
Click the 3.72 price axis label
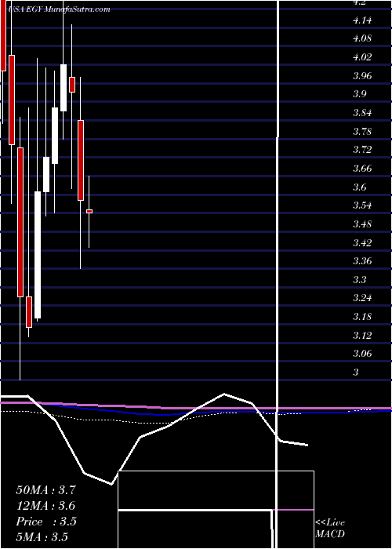(362, 150)
